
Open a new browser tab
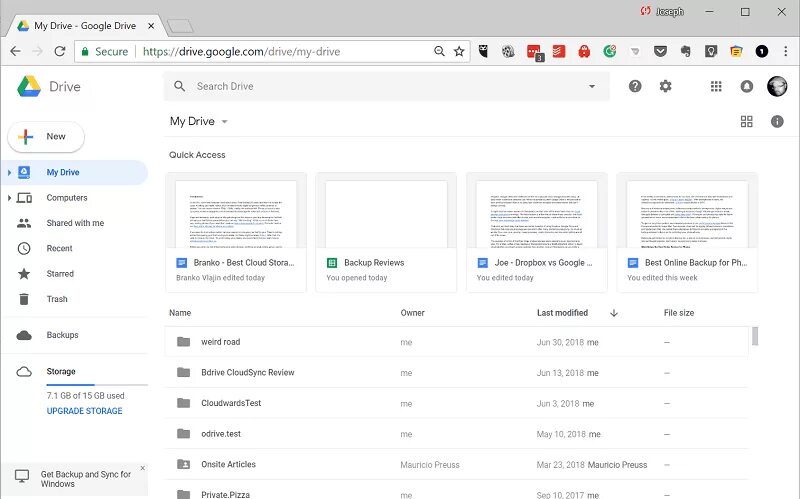click(180, 26)
